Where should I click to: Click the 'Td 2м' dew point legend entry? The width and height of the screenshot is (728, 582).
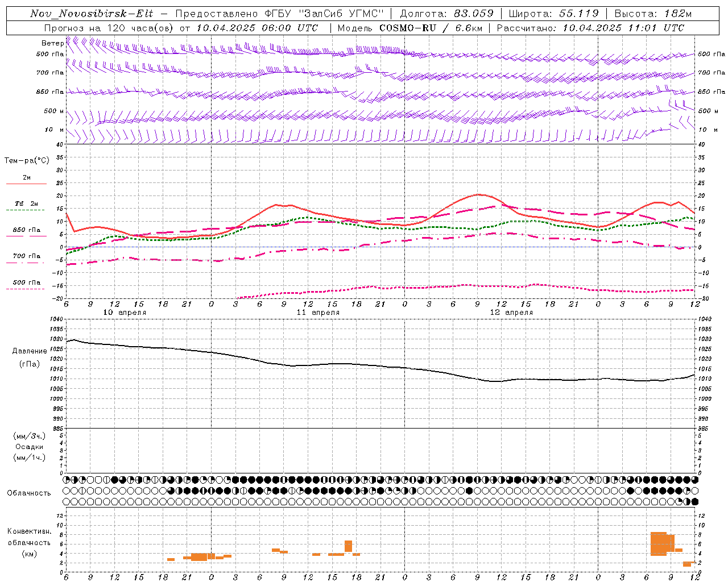pyautogui.click(x=27, y=203)
